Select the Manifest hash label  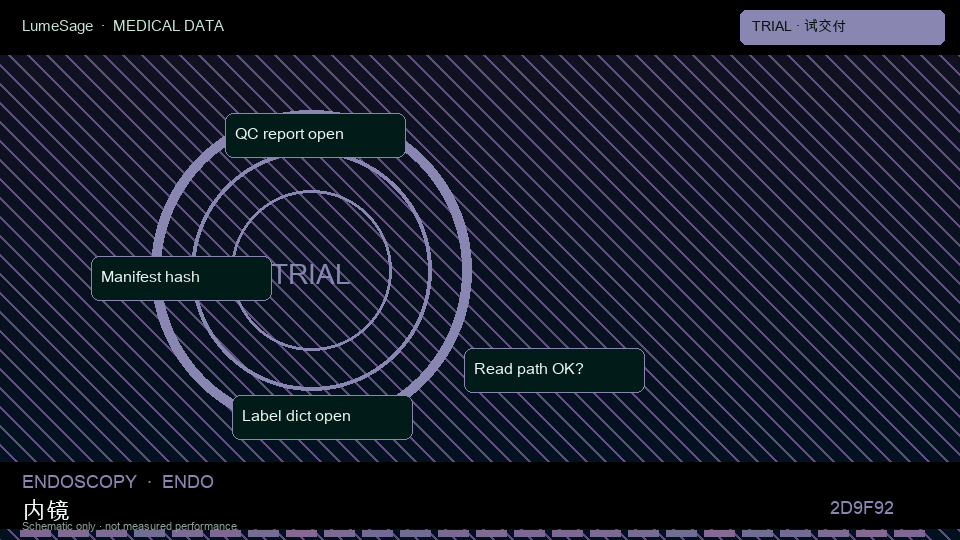(181, 279)
